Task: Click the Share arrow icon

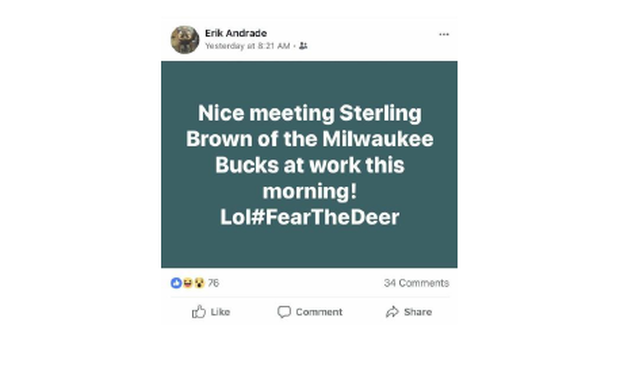Action: pyautogui.click(x=392, y=312)
